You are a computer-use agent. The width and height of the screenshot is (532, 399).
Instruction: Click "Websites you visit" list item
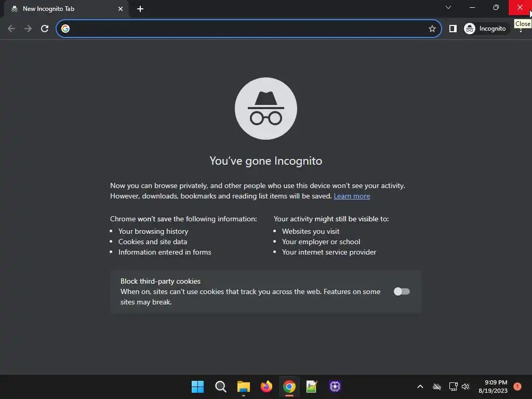pyautogui.click(x=311, y=231)
